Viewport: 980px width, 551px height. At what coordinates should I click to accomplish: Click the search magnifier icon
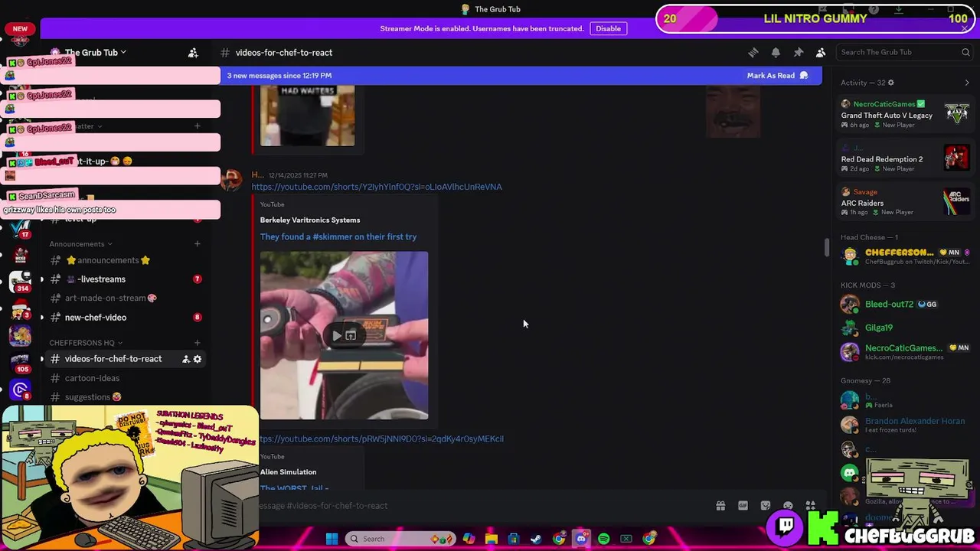tap(965, 52)
